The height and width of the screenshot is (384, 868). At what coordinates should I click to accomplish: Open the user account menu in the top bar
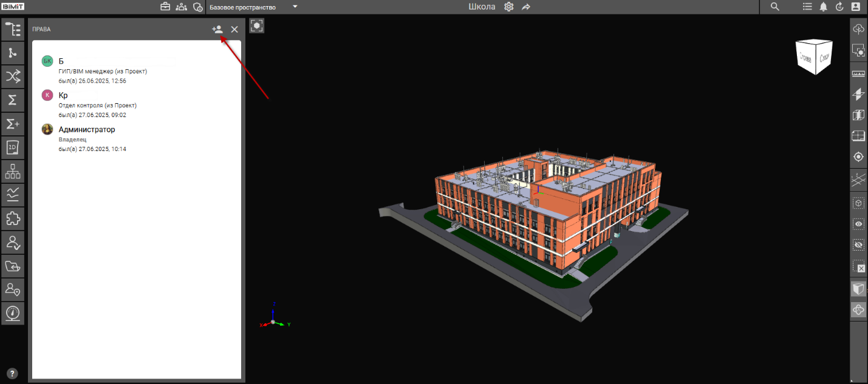click(855, 7)
